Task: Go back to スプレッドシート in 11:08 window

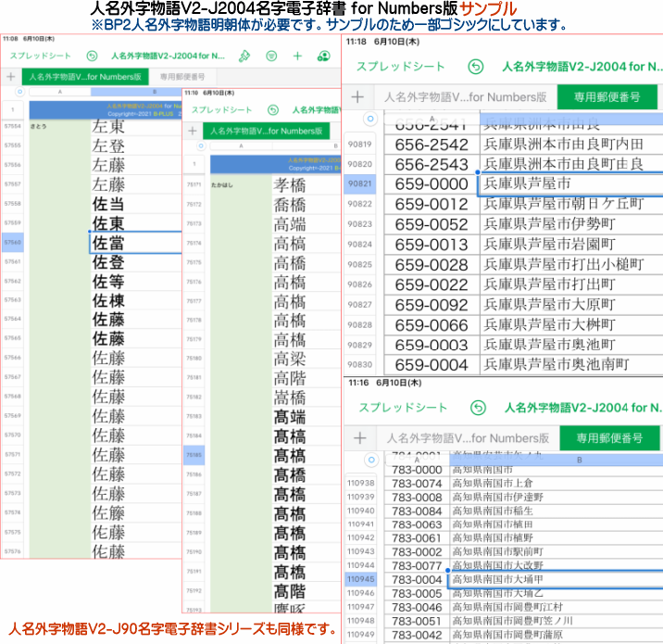Action: tap(41, 56)
